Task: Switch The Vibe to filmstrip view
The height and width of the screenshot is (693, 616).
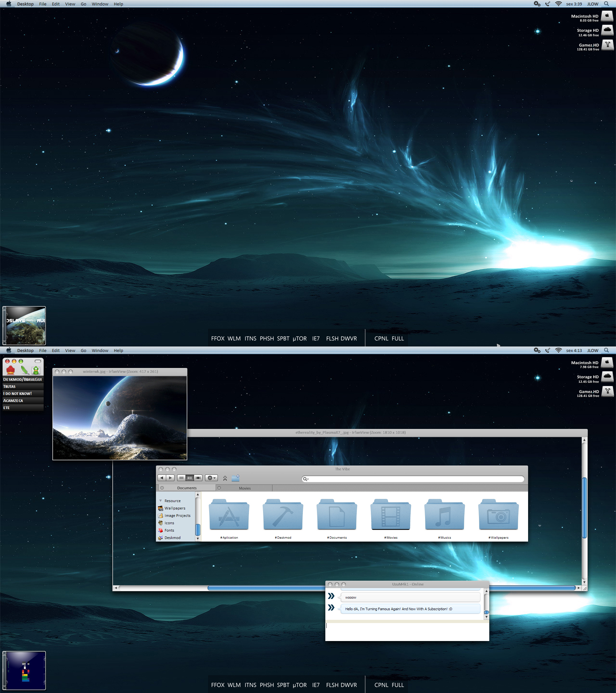Action: pos(198,478)
